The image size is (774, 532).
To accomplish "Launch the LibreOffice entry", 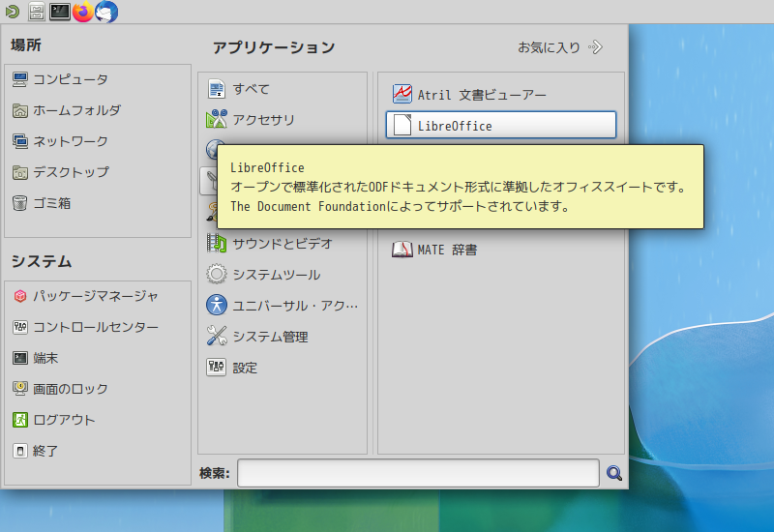I will [x=501, y=125].
